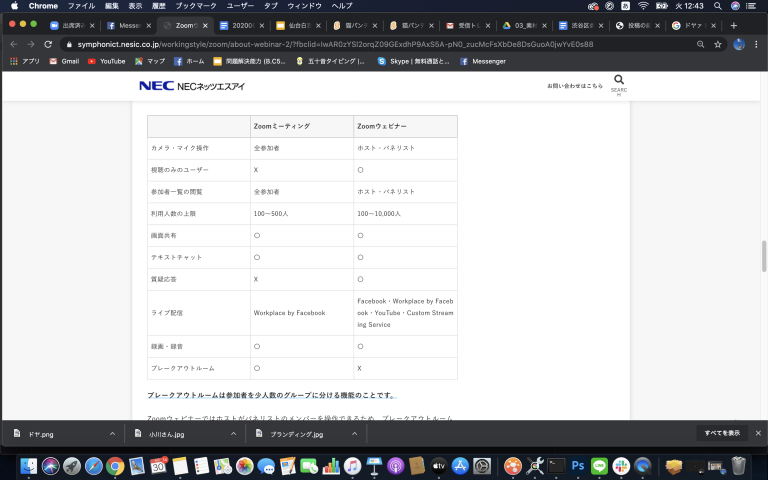This screenshot has height=480, width=768.
Task: Open a new tab with the plus button
Action: 734,25
